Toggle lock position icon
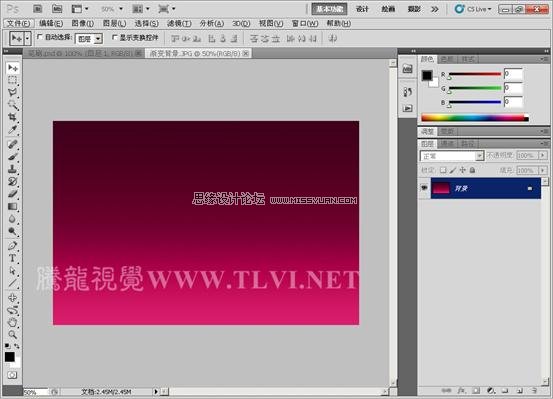 click(462, 170)
